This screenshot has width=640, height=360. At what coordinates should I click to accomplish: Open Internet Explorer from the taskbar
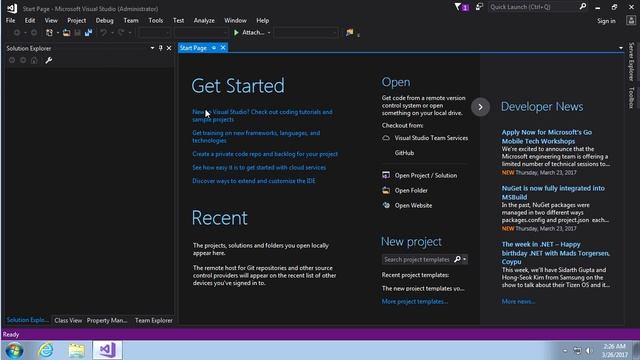tap(46, 350)
